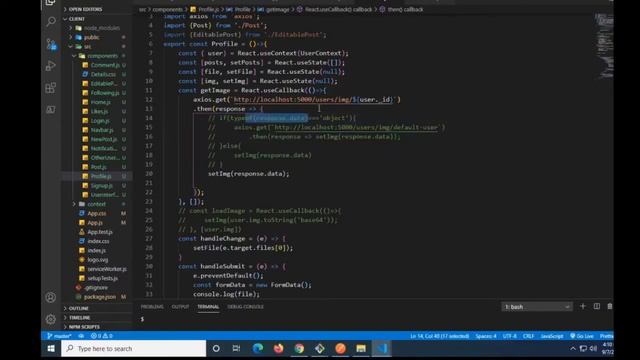The width and height of the screenshot is (640, 360).
Task: Open NewPost.js in the explorer
Action: [x=103, y=139]
